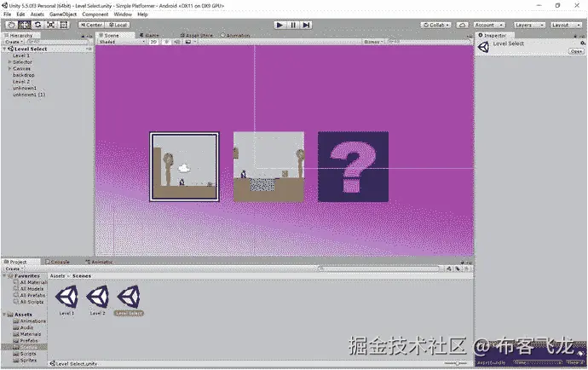The height and width of the screenshot is (370, 588).
Task: Click the Play button
Action: pos(280,25)
